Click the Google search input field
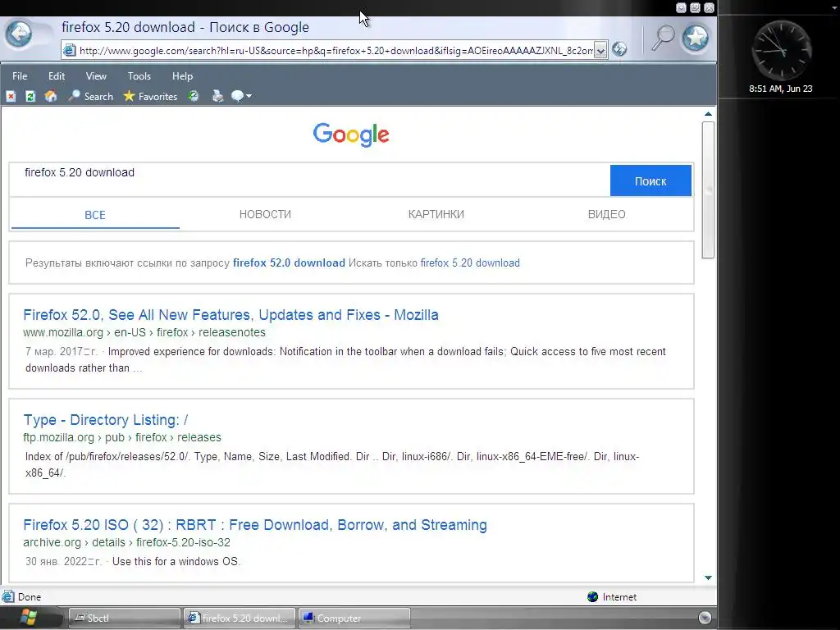This screenshot has height=630, width=840. tap(309, 180)
